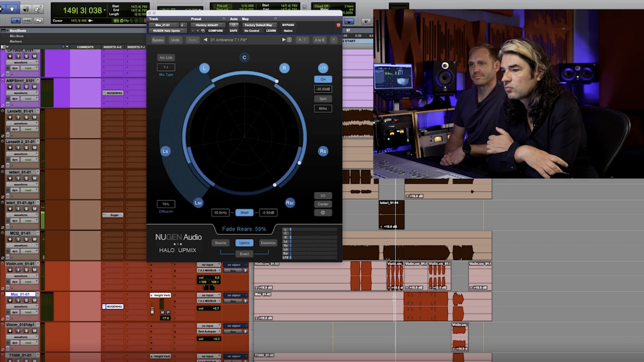Open Factory Default Map dropdown
The image size is (644, 362).
(259, 25)
